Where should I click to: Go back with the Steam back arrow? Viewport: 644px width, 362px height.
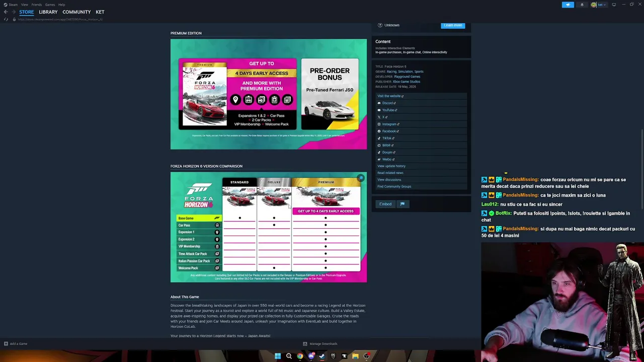point(6,12)
